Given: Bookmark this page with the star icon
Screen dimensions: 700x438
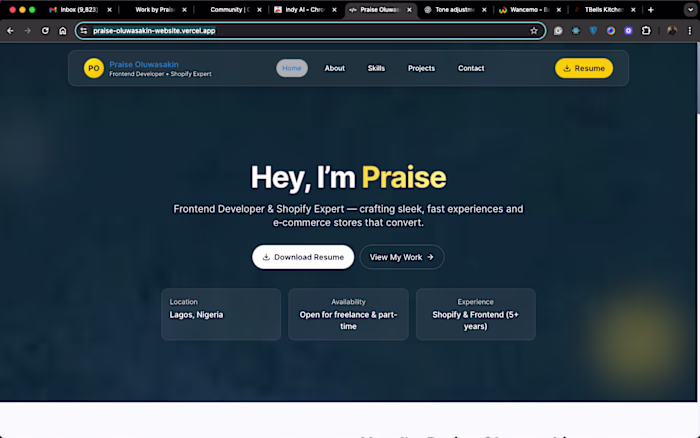Looking at the screenshot, I should click(534, 31).
